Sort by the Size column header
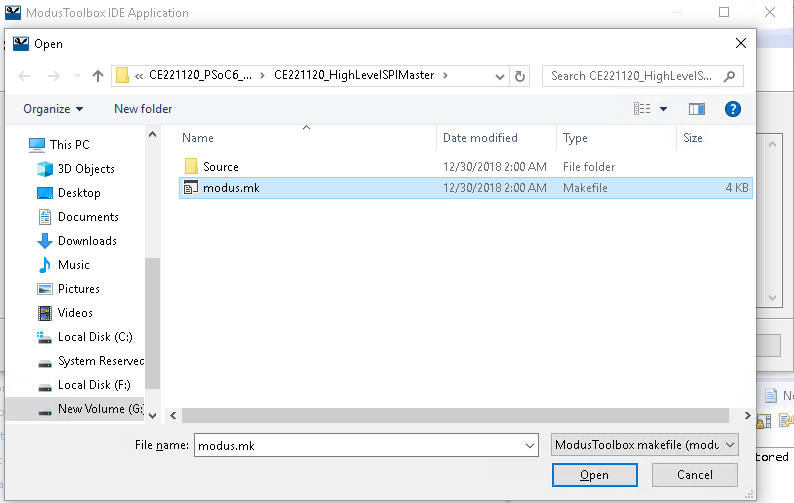This screenshot has height=503, width=794. pyautogui.click(x=693, y=138)
